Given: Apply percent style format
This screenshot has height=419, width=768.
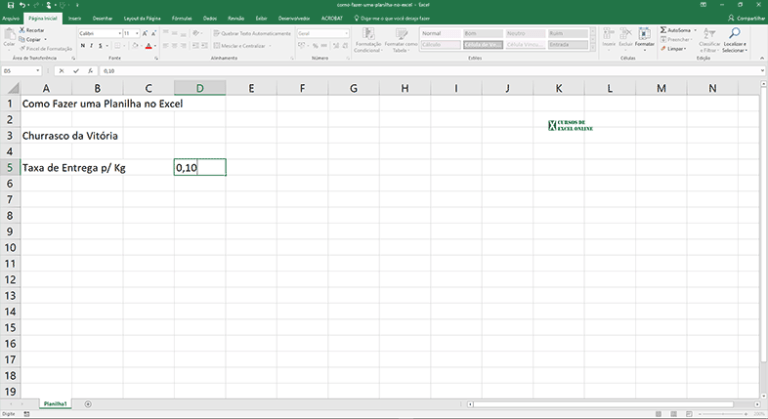Looking at the screenshot, I should click(315, 46).
